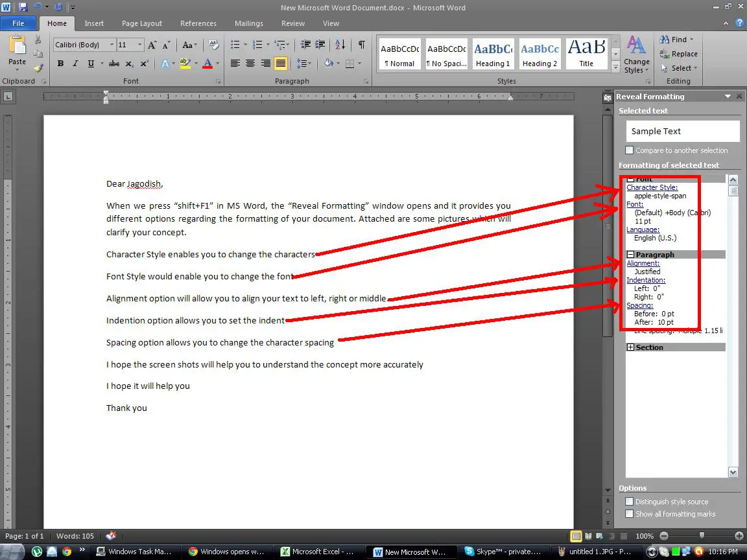The width and height of the screenshot is (747, 560).
Task: Click the tab selector at ruler corner
Action: 8,97
